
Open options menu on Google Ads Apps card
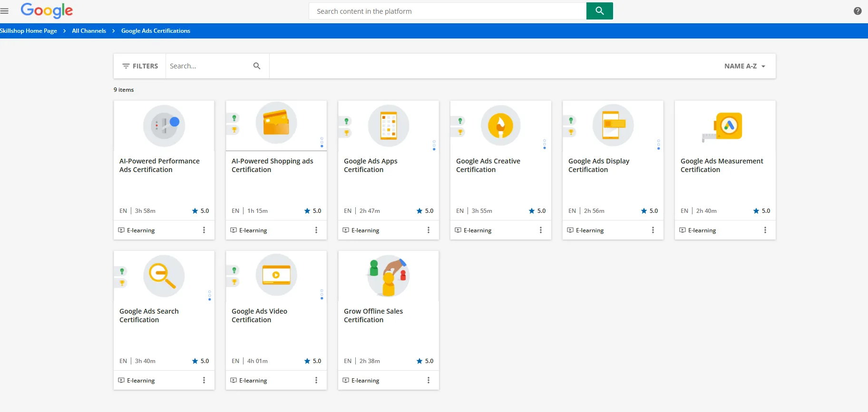[x=429, y=230]
